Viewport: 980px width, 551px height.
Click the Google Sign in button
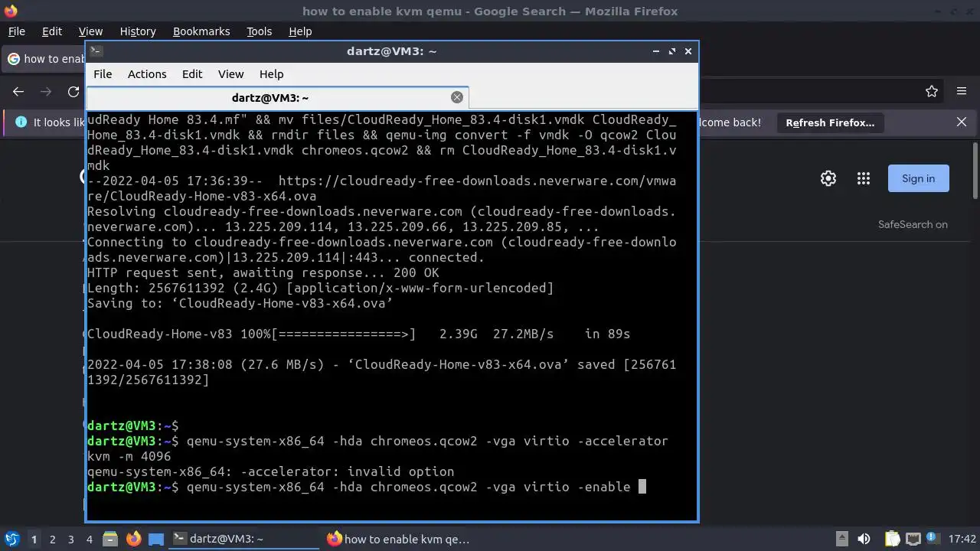[x=918, y=178]
